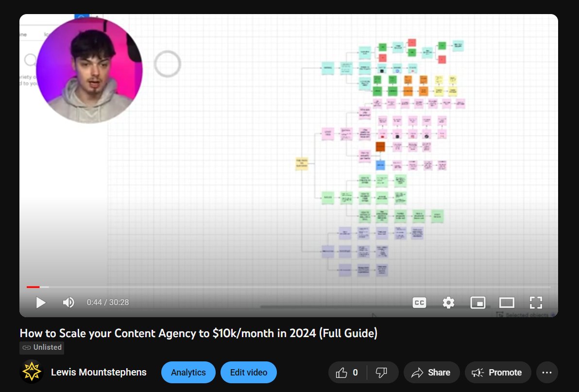
Task: Open Analytics for this video
Action: pos(188,372)
